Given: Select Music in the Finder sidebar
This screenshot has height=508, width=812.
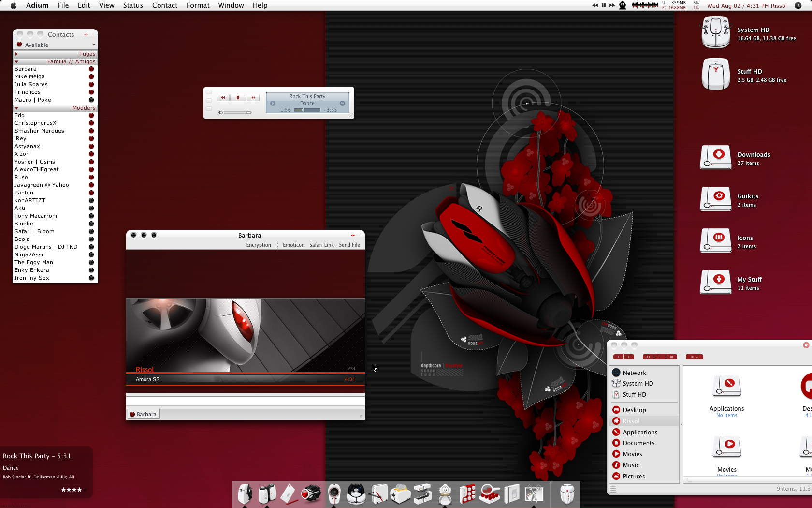Looking at the screenshot, I should pos(644,465).
